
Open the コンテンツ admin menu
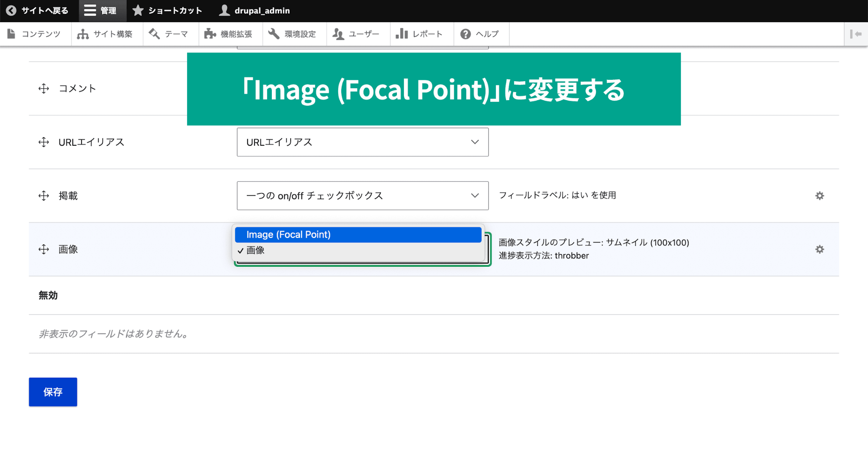[x=35, y=34]
